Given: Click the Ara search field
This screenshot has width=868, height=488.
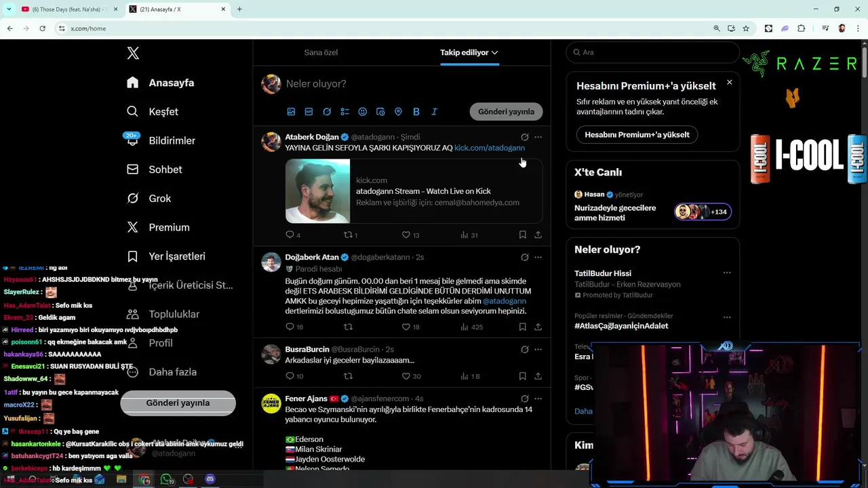Looking at the screenshot, I should click(652, 52).
